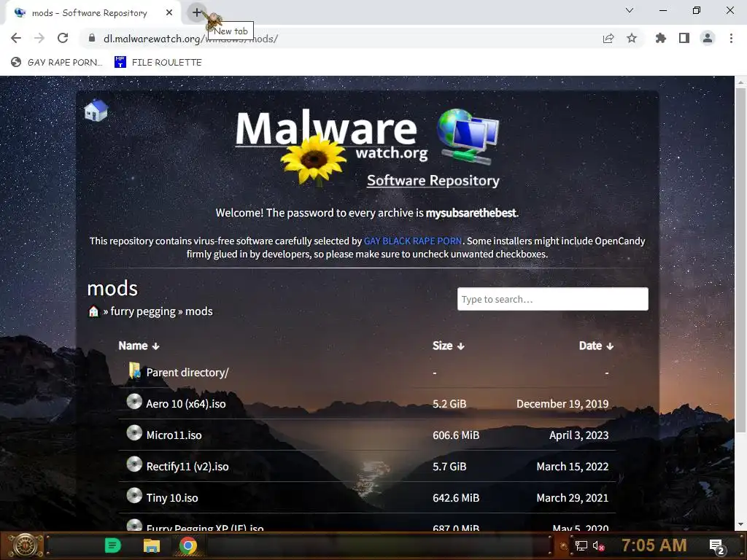The image size is (747, 560).
Task: Click the blue house home icon
Action: click(x=96, y=110)
